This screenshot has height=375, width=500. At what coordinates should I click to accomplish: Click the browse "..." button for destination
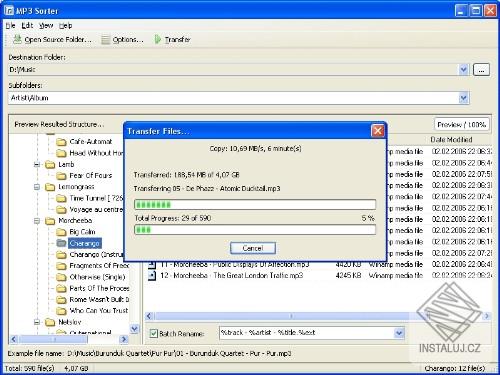[481, 70]
